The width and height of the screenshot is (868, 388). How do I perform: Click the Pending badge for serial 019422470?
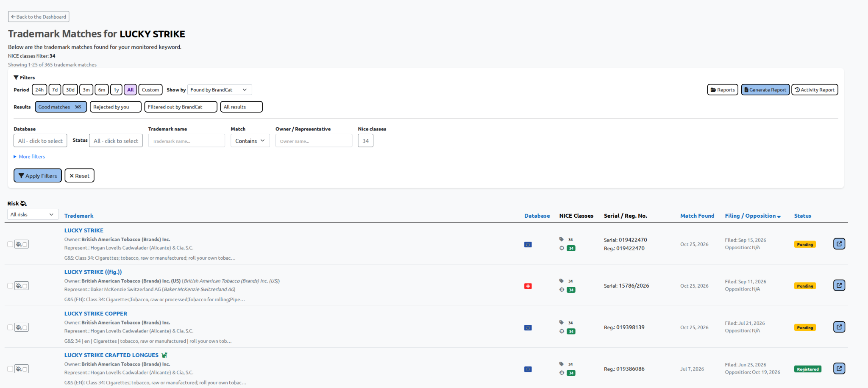[x=805, y=244]
